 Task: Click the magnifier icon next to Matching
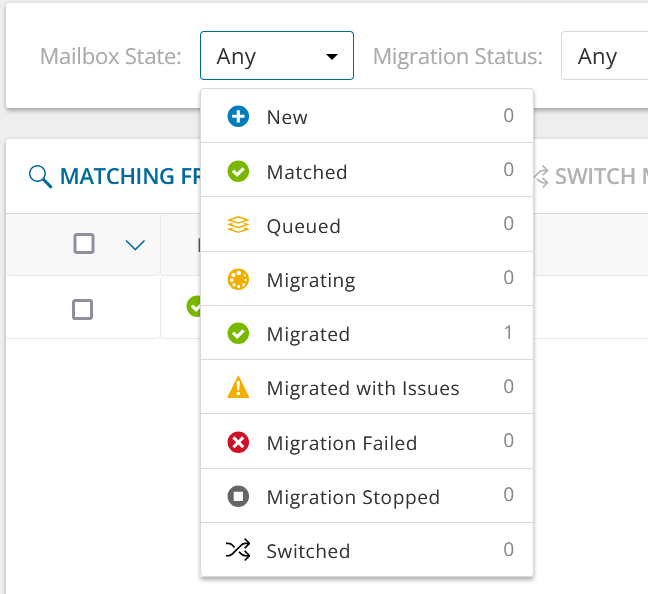(x=40, y=177)
